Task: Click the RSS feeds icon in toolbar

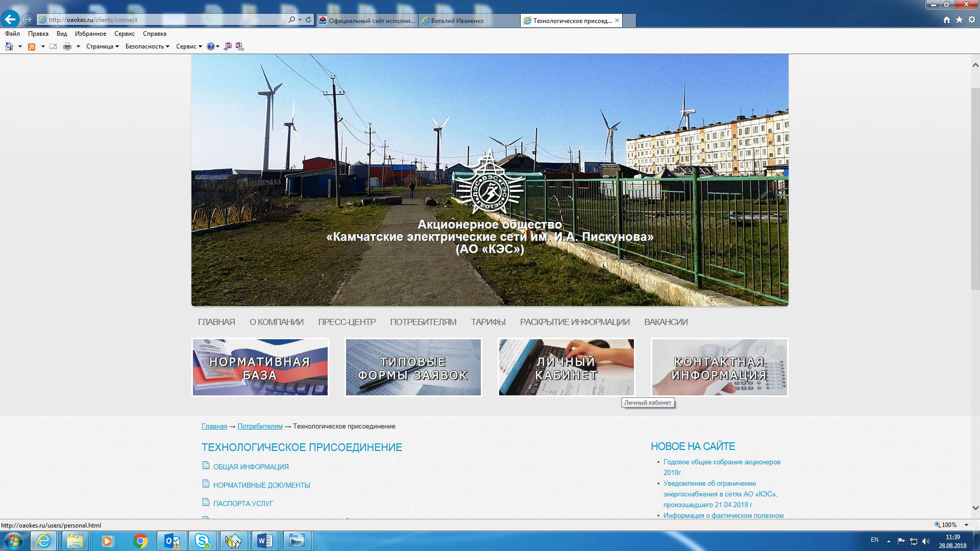Action: (x=32, y=46)
